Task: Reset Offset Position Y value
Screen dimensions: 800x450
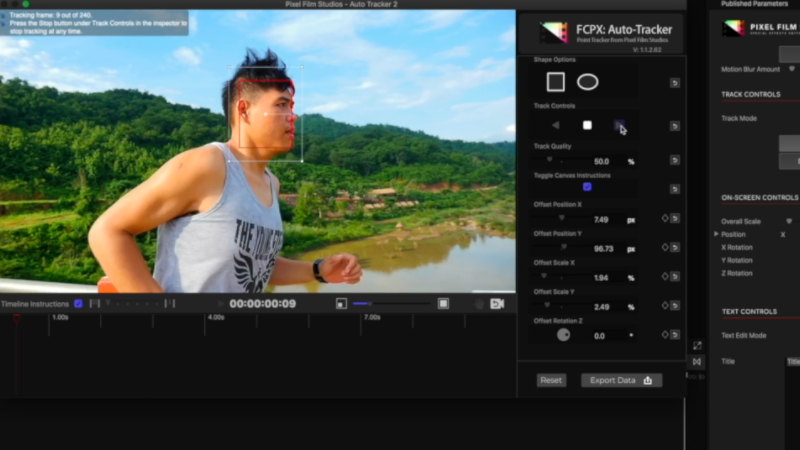Action: pos(675,247)
